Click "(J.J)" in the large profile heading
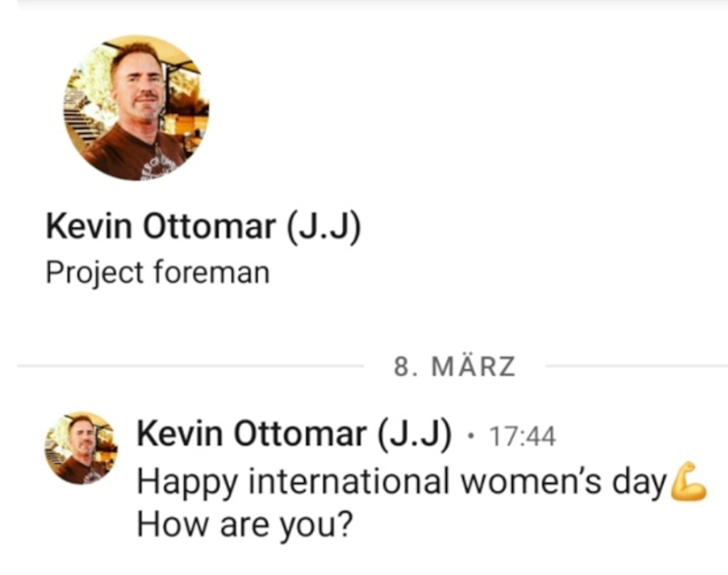Screen dimensions: 728x575 [x=324, y=227]
